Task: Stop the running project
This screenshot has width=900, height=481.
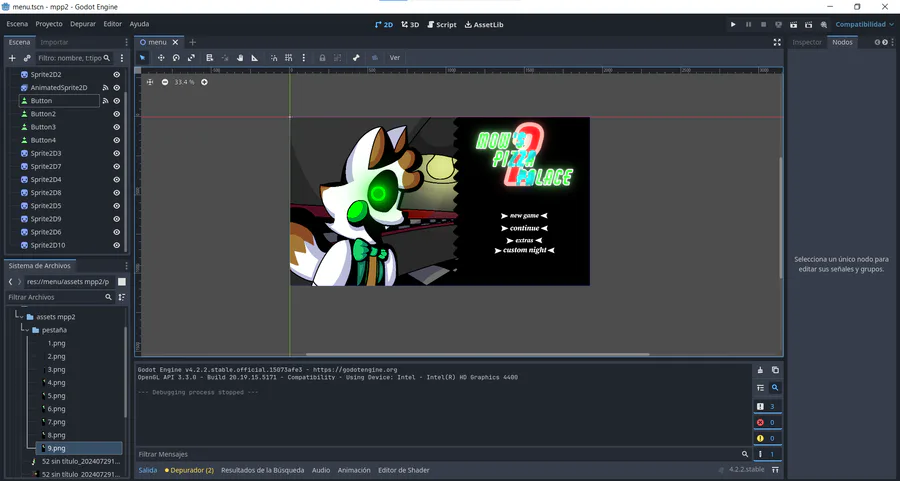Action: coord(763,24)
